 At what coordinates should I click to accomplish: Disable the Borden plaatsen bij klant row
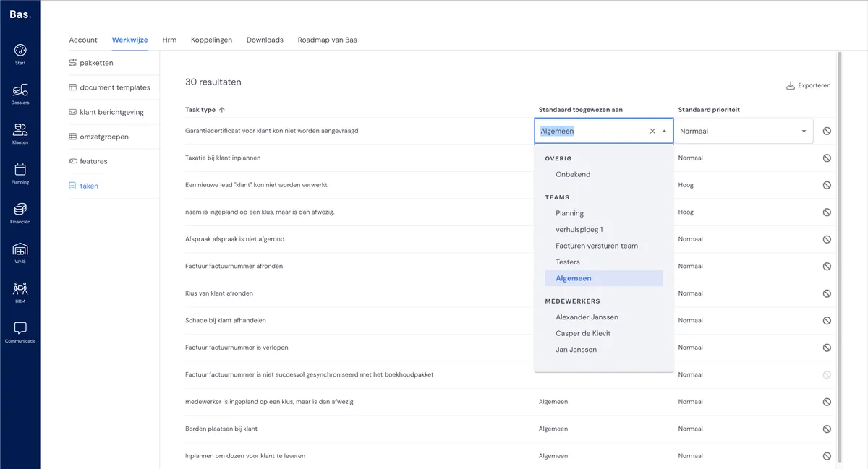(827, 429)
